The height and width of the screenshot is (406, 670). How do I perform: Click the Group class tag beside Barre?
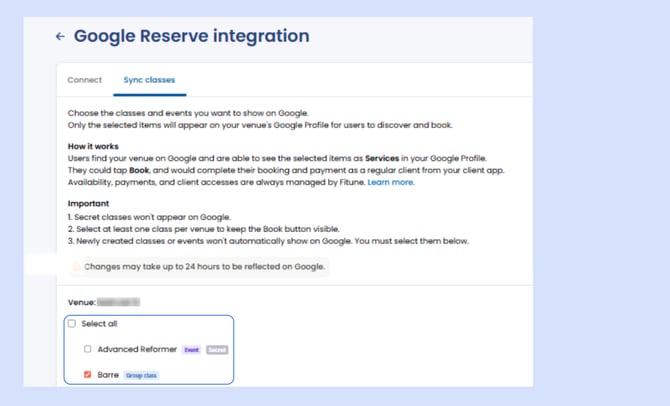tap(141, 376)
